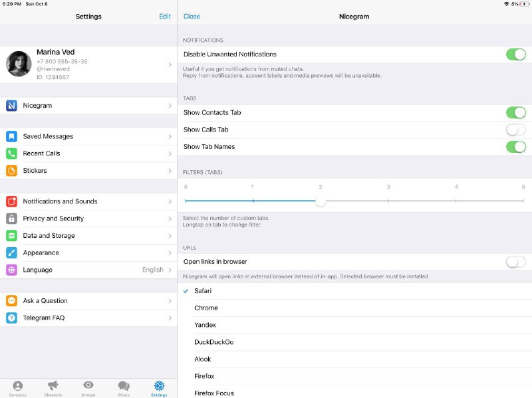Click the English language value
Screen dimensions: 532x398
pos(153,270)
